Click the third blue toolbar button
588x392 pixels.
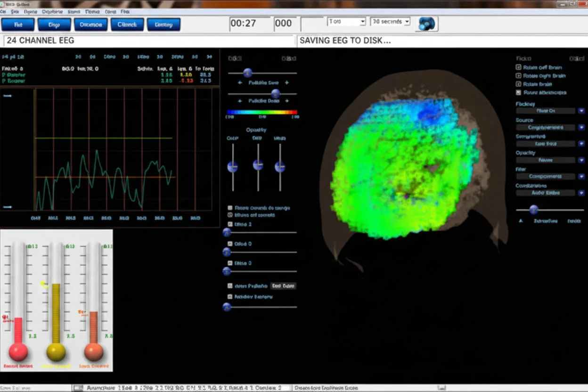[90, 24]
